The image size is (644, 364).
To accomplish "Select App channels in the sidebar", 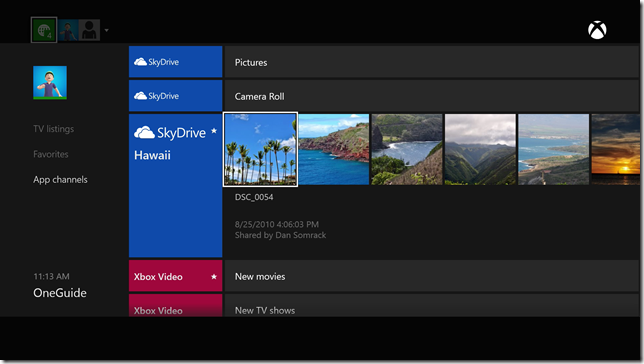I will coord(60,180).
